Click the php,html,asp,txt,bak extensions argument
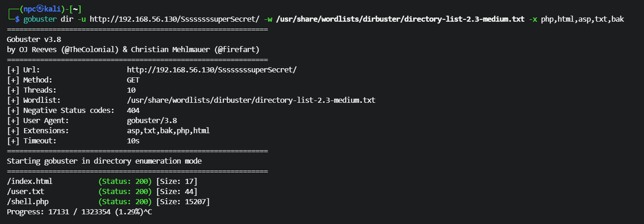This screenshot has width=644, height=224. click(582, 19)
